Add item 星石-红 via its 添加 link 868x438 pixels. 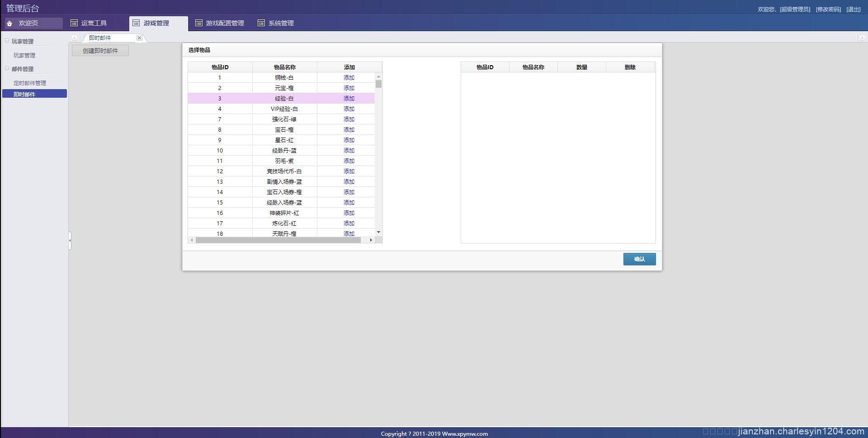coord(349,140)
